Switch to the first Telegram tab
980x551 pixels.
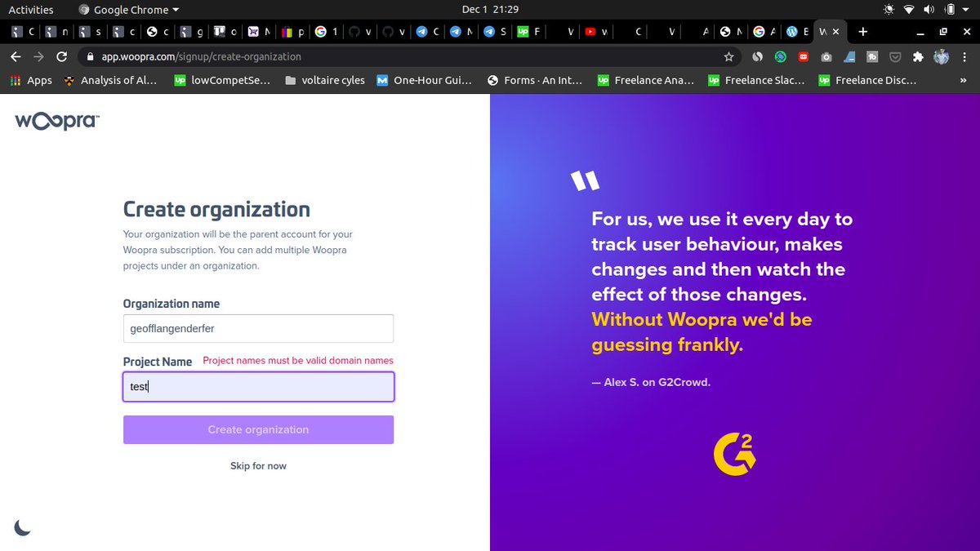click(426, 32)
